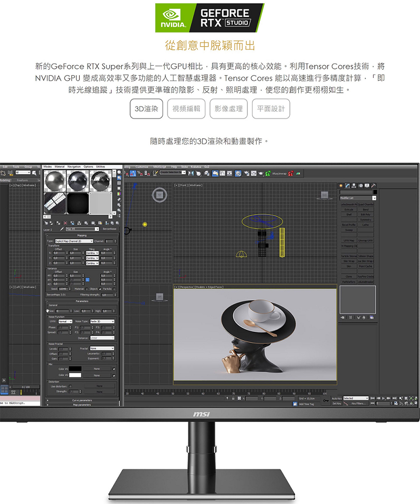The width and height of the screenshot is (420, 504).
Task: Click the sample type sphere icon
Action: tap(119, 173)
